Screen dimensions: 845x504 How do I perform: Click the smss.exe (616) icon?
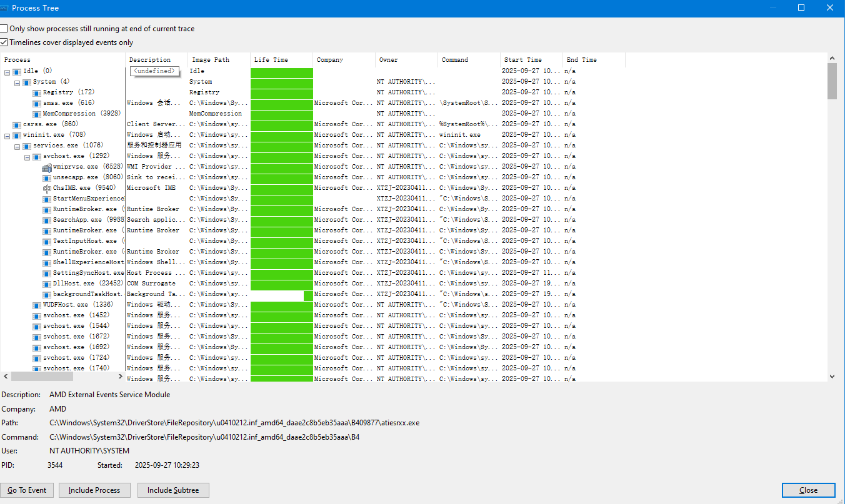pyautogui.click(x=37, y=103)
